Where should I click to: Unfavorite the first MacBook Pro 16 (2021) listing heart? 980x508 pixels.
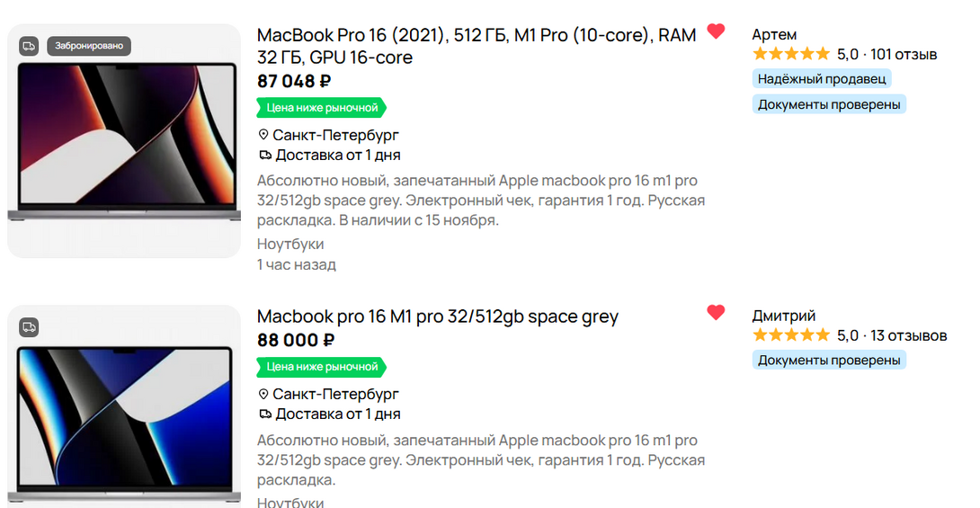[716, 31]
